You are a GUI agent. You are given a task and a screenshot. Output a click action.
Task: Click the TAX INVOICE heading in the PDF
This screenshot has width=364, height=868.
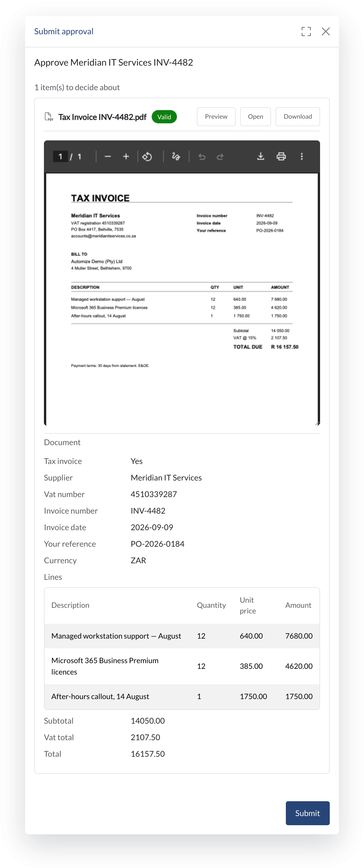tap(100, 198)
